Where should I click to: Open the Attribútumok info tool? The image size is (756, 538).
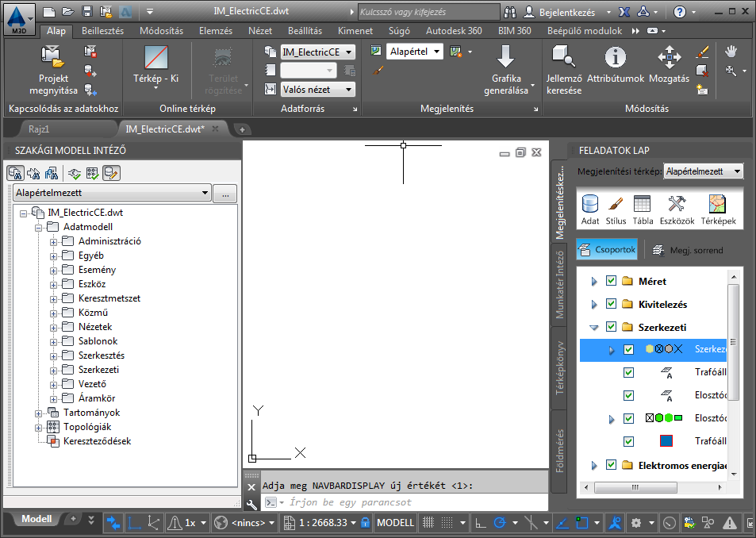[616, 64]
